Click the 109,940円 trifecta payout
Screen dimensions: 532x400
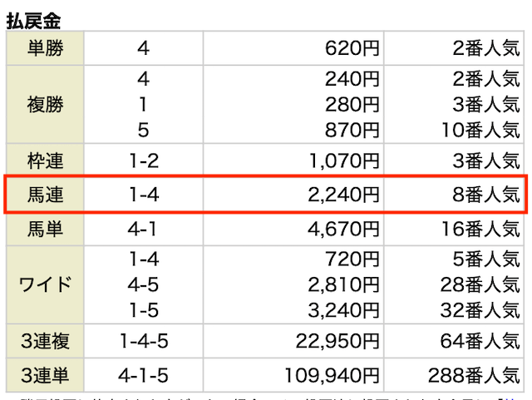point(332,376)
